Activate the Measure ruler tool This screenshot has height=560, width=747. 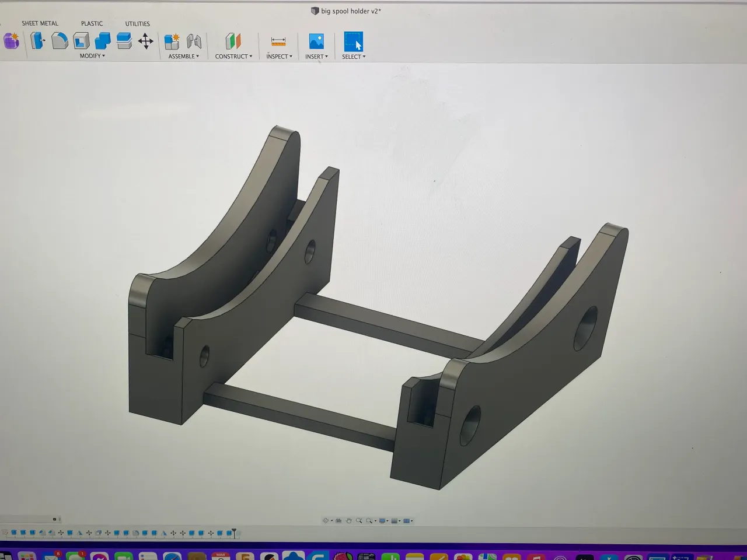pyautogui.click(x=278, y=41)
